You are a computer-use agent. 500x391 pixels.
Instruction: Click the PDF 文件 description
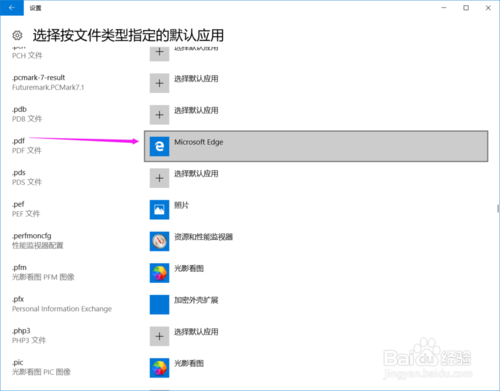point(27,150)
